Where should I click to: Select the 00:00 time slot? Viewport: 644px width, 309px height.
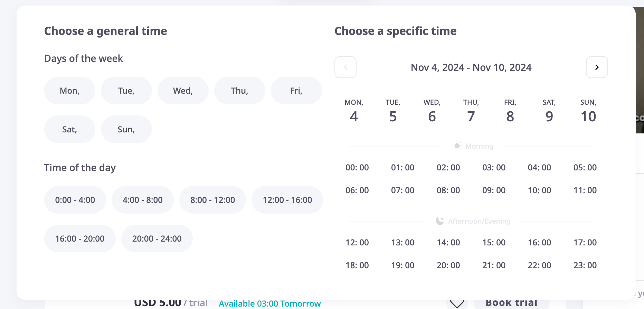(357, 167)
